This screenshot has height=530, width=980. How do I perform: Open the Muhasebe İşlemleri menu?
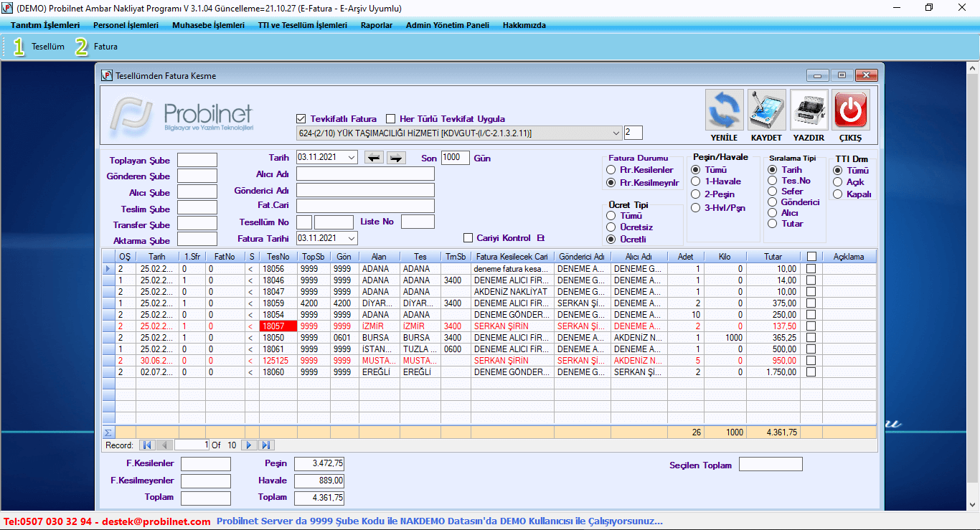[x=208, y=25]
